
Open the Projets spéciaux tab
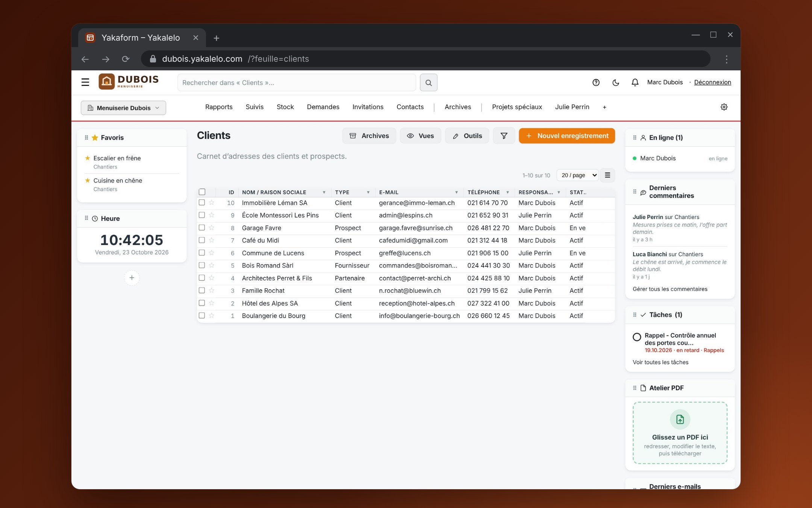click(517, 107)
